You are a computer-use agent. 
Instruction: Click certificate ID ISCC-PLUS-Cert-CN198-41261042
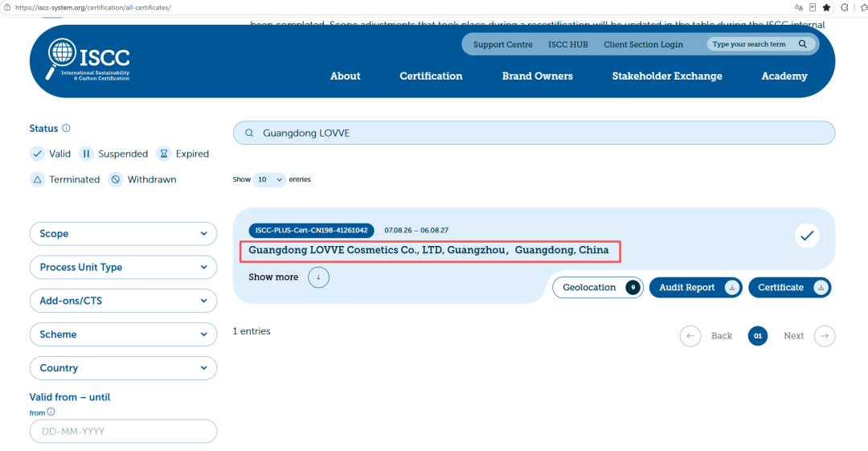pyautogui.click(x=311, y=231)
